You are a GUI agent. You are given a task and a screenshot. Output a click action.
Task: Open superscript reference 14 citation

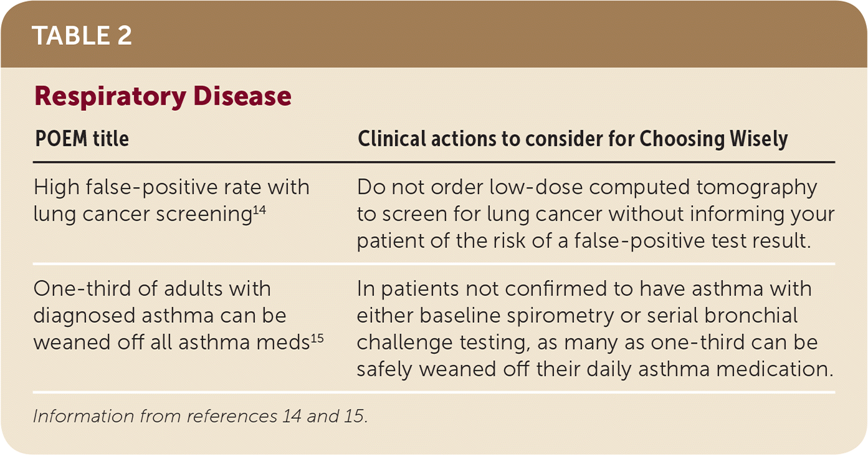[x=259, y=209]
